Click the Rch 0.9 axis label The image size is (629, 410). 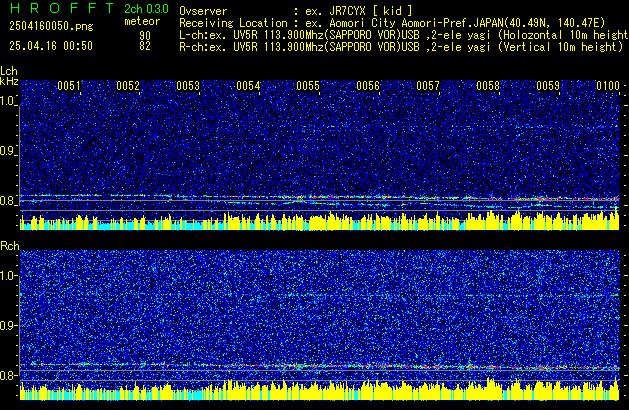coord(8,325)
